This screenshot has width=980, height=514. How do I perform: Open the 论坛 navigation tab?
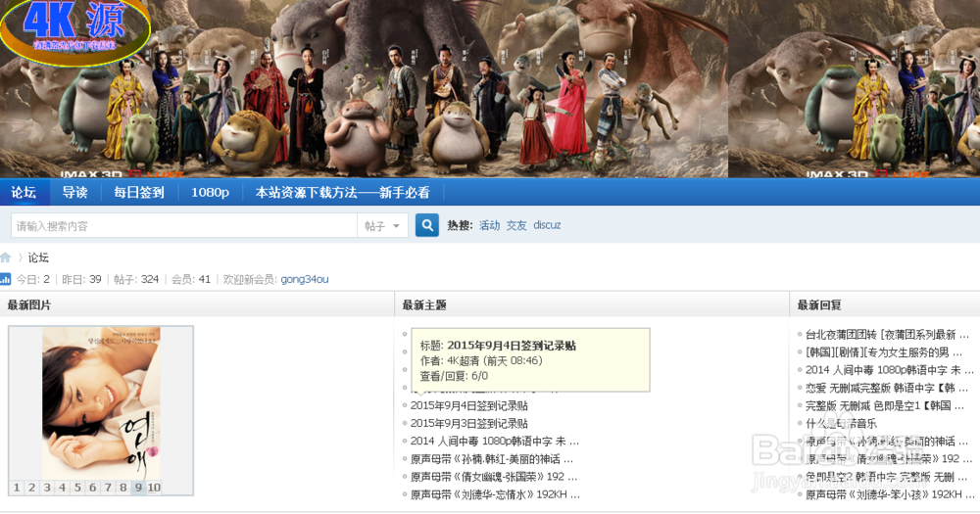24,192
